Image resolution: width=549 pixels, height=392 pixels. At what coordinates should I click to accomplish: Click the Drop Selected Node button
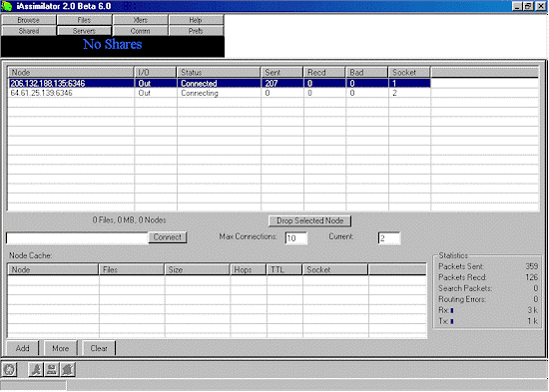(309, 220)
